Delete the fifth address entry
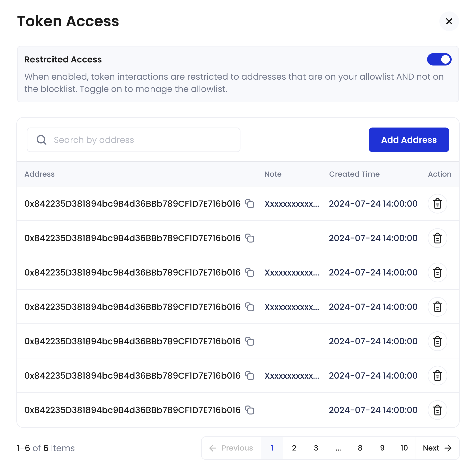Screen dimensions: 476x471 pyautogui.click(x=437, y=341)
